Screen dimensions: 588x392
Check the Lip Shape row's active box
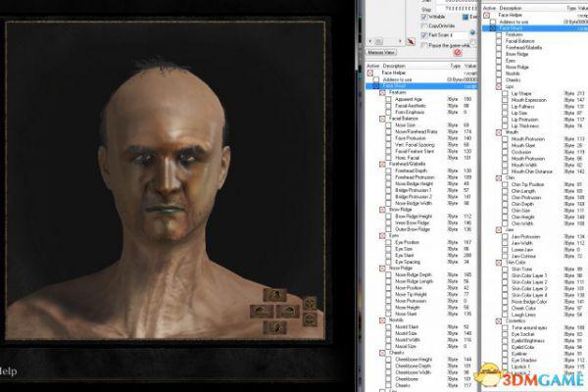pyautogui.click(x=505, y=93)
